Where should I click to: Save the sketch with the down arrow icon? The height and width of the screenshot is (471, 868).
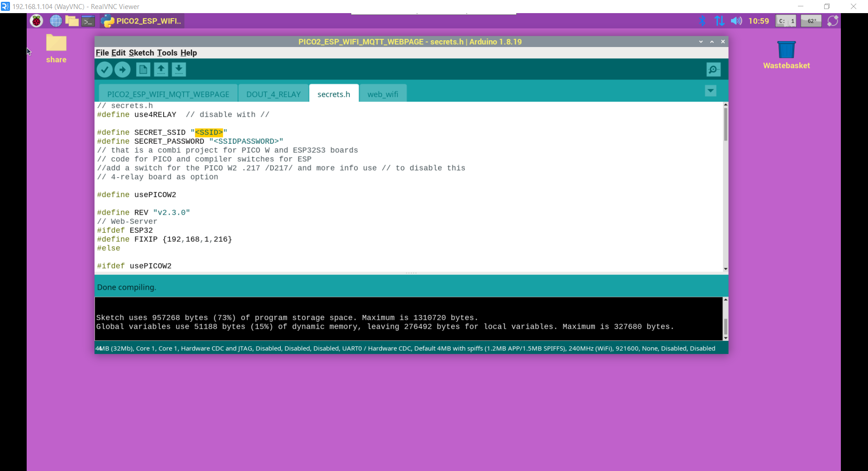(x=179, y=70)
